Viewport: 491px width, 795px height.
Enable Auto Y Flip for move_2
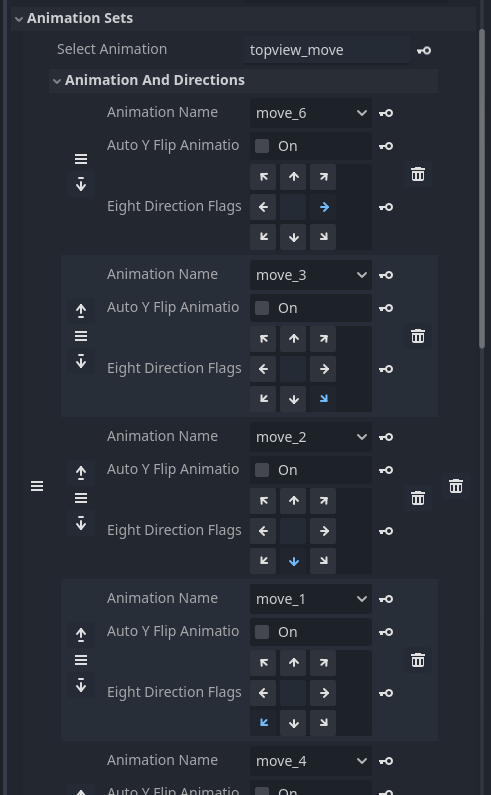(262, 470)
